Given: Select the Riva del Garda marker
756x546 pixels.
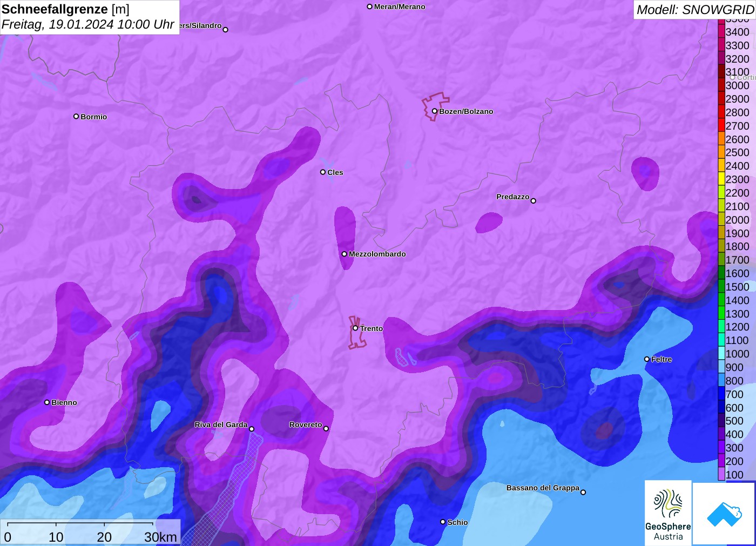Looking at the screenshot, I should [252, 429].
